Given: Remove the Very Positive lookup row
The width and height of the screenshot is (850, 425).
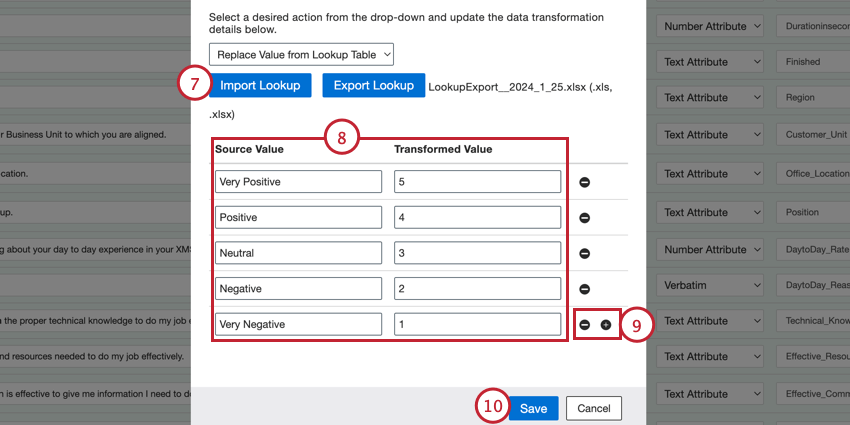Looking at the screenshot, I should [584, 182].
